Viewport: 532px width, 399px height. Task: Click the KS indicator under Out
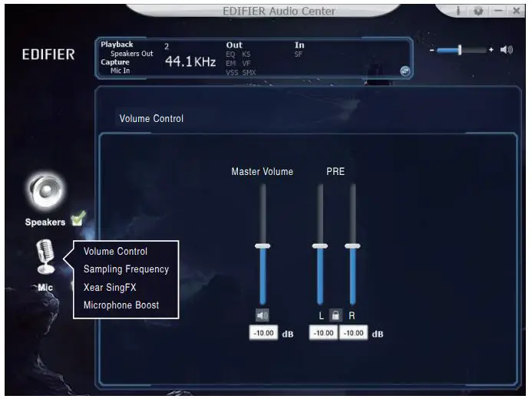[246, 54]
